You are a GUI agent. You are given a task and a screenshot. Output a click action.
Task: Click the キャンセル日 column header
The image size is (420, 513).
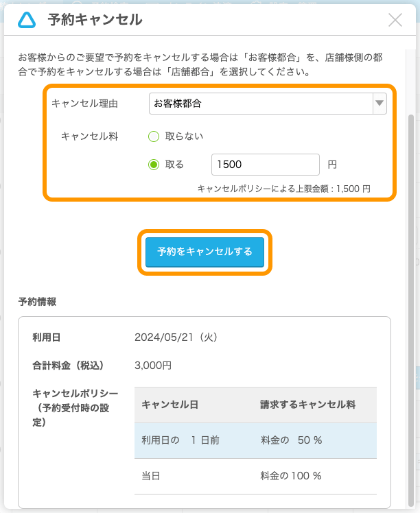point(170,405)
